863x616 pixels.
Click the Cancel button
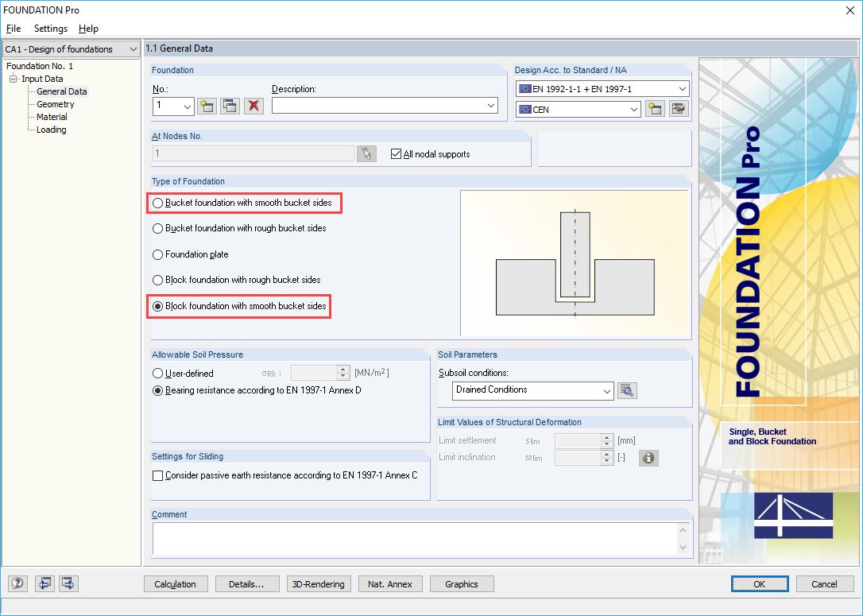(x=825, y=583)
